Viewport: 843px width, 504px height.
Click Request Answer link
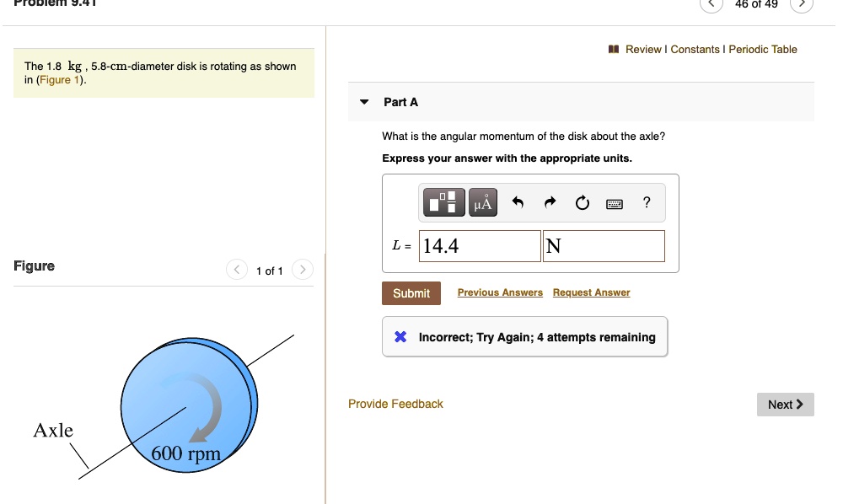[592, 292]
